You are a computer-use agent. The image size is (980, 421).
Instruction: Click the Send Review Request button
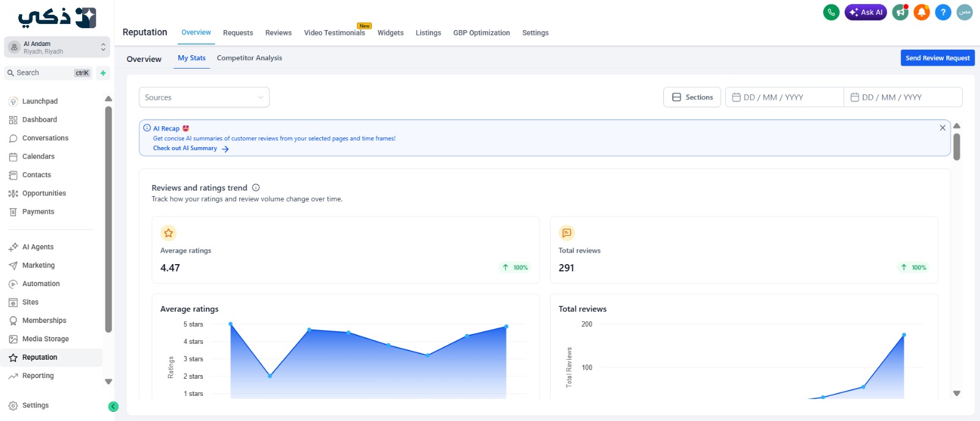pos(937,58)
